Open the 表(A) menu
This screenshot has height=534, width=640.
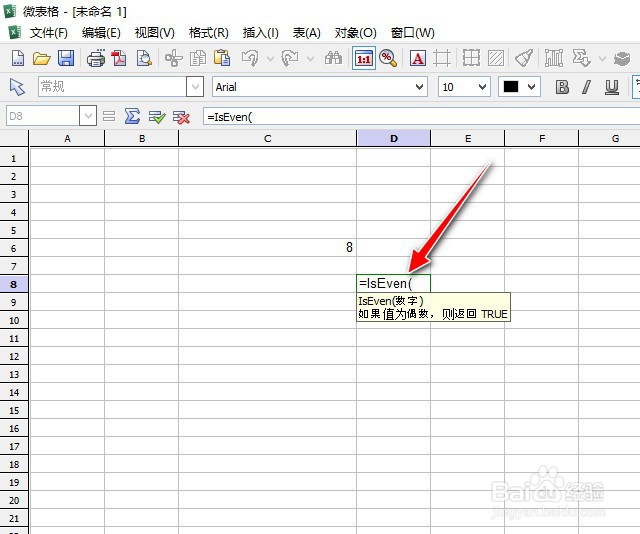point(307,33)
